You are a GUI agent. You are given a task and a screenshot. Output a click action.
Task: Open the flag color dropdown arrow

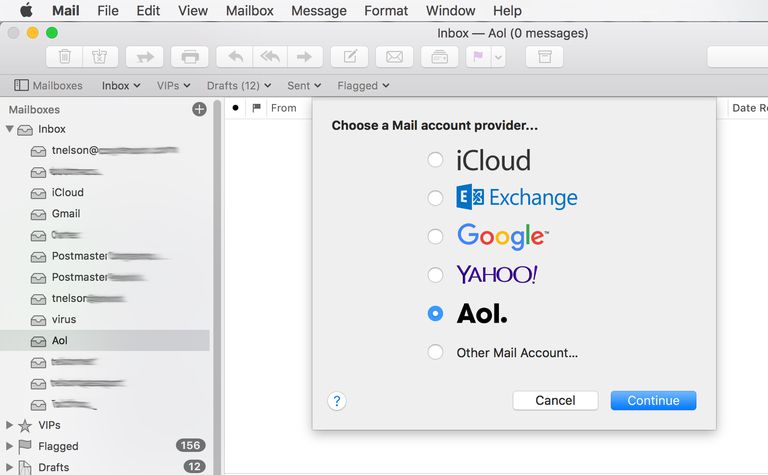tap(498, 57)
